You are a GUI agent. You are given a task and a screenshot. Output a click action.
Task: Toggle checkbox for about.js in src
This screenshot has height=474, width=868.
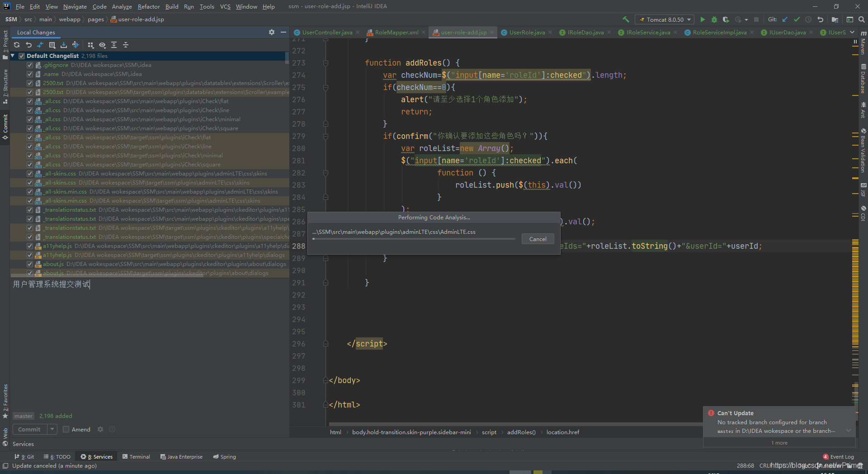click(x=30, y=264)
